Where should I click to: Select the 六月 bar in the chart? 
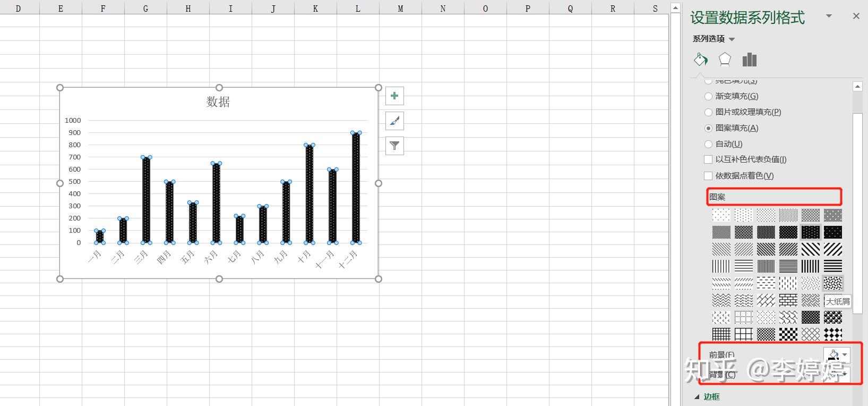pyautogui.click(x=216, y=203)
